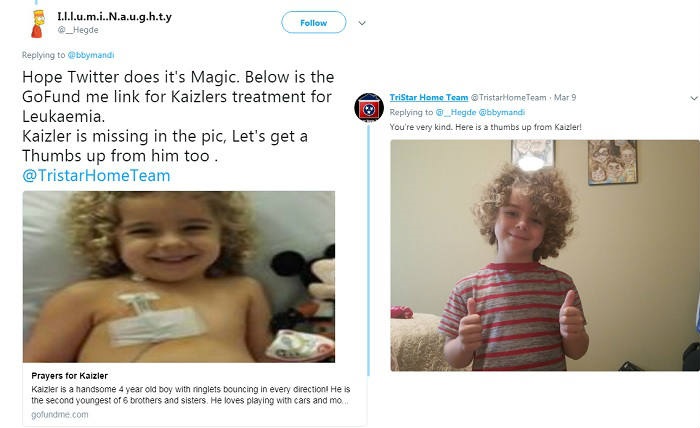The width and height of the screenshot is (700, 428).
Task: Open the Mar 9 timestamp
Action: click(x=565, y=96)
